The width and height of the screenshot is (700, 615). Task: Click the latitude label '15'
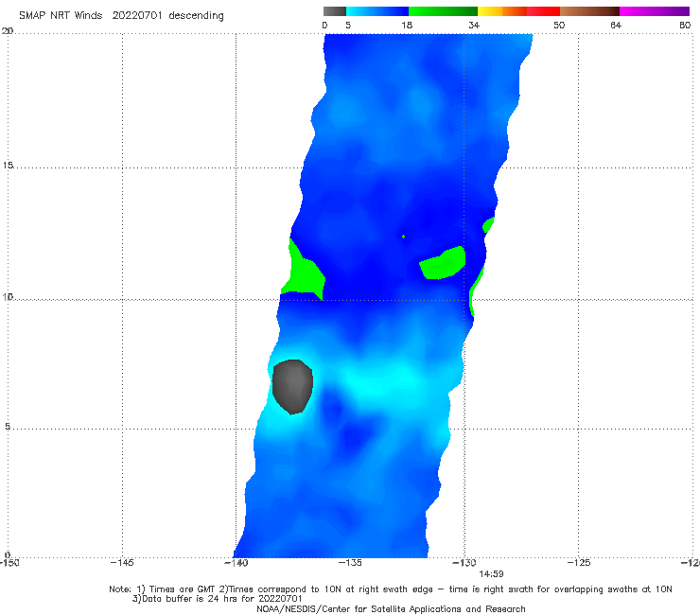[x=8, y=166]
